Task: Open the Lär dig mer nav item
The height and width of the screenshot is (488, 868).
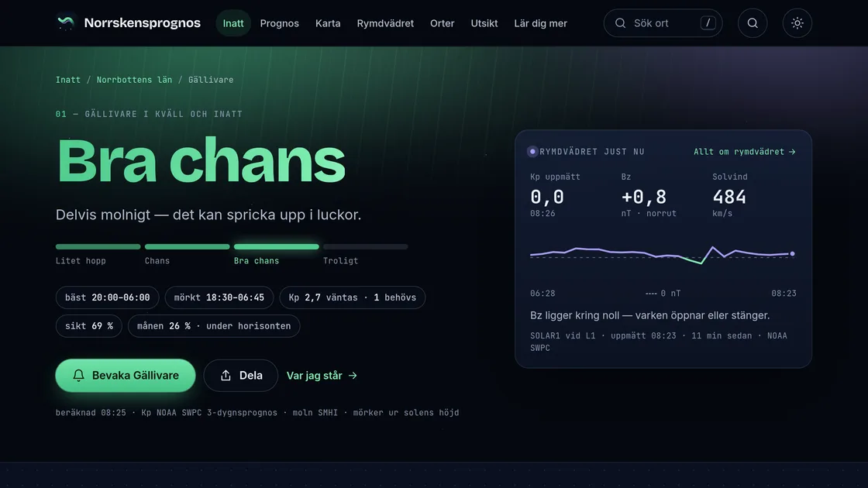Action: pos(541,23)
